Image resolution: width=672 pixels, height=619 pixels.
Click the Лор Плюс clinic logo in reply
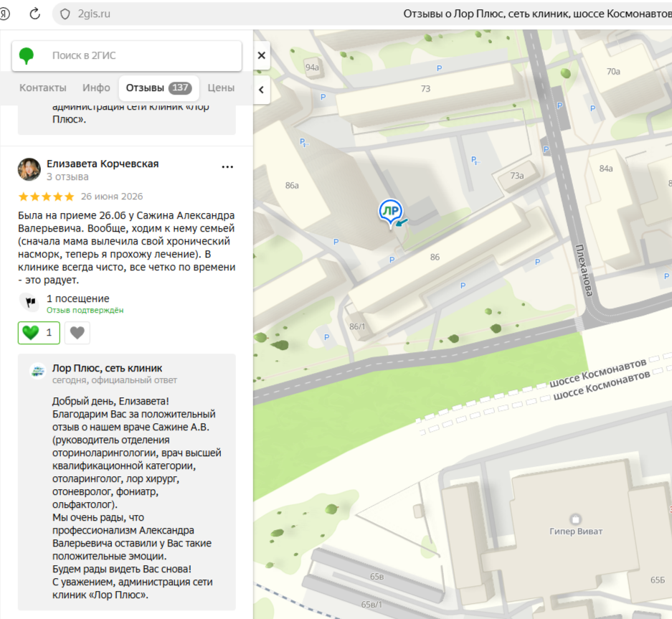[x=38, y=371]
